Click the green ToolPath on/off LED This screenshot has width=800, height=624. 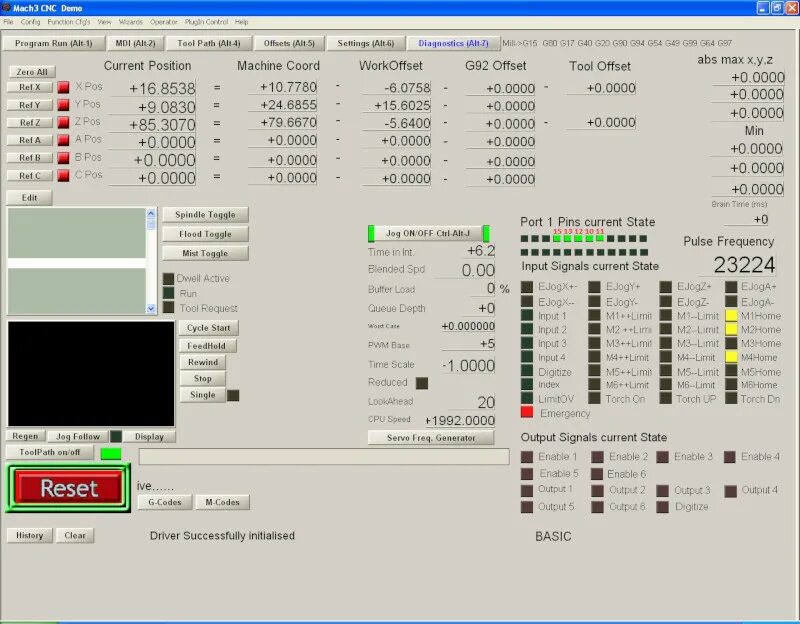tap(111, 454)
